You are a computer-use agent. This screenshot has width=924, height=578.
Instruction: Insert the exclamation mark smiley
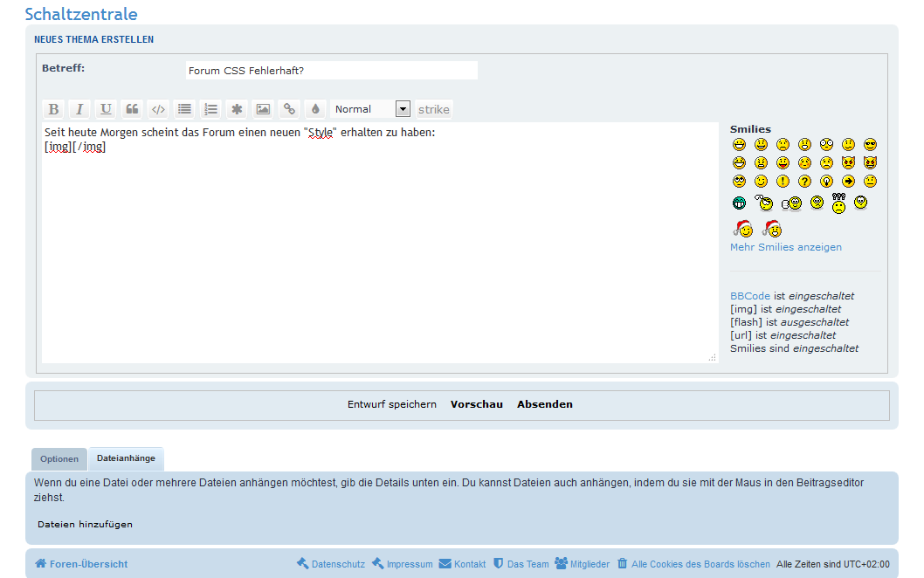click(783, 181)
